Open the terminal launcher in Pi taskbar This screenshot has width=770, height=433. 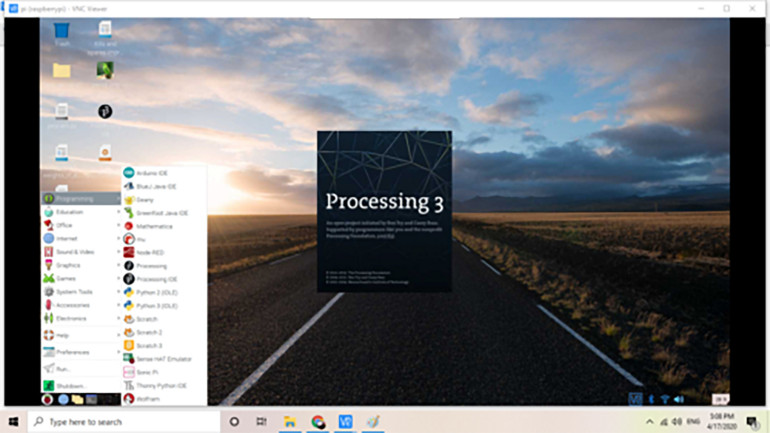[x=91, y=399]
